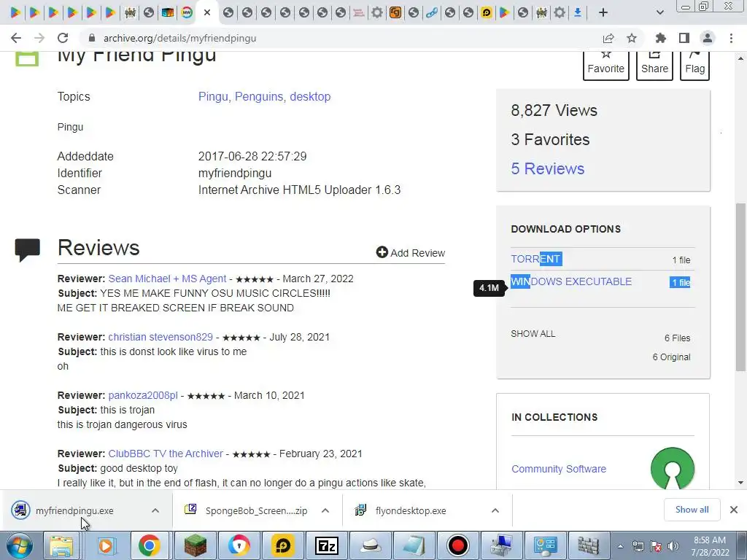747x560 pixels.
Task: Open the Community Software collection link
Action: pos(559,469)
